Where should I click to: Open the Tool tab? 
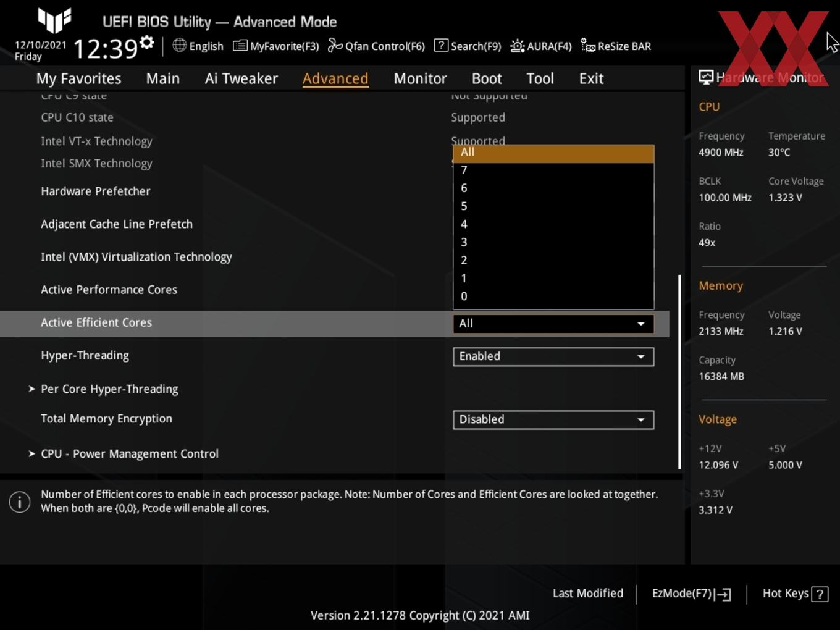pos(540,78)
